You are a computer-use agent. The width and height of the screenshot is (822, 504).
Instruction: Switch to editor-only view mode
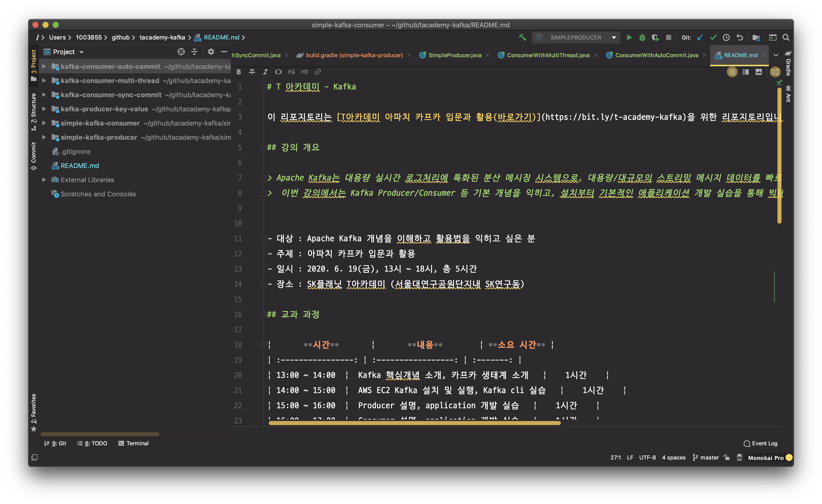732,72
